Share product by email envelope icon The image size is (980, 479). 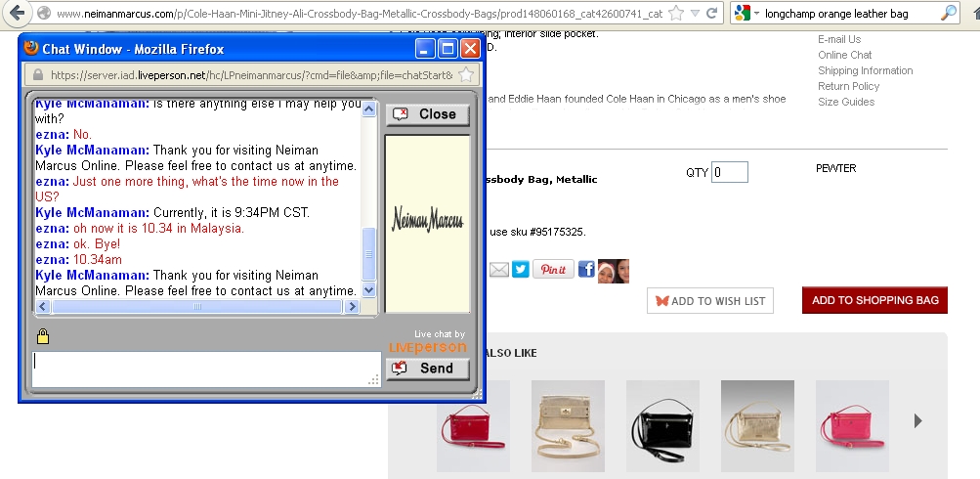coord(498,270)
